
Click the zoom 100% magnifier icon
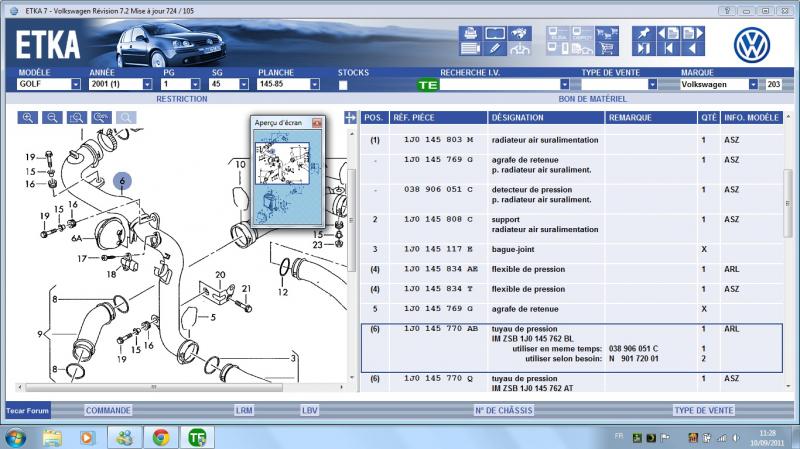click(x=101, y=118)
